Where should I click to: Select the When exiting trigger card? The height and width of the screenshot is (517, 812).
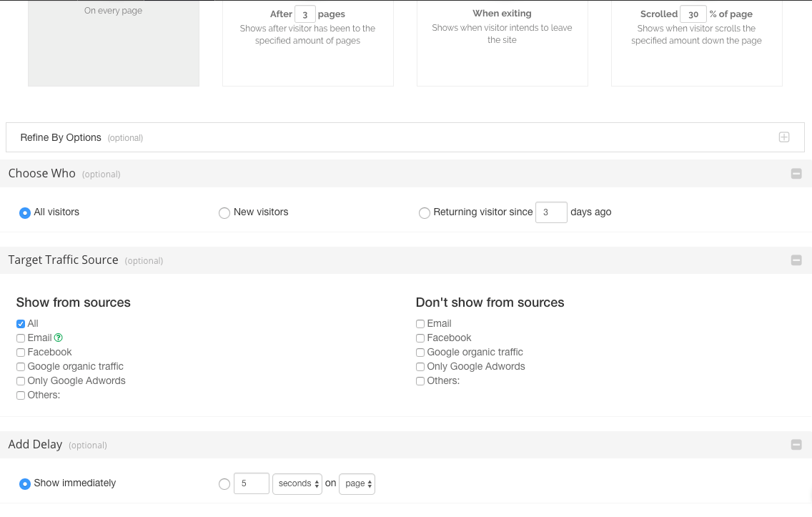coord(502,43)
